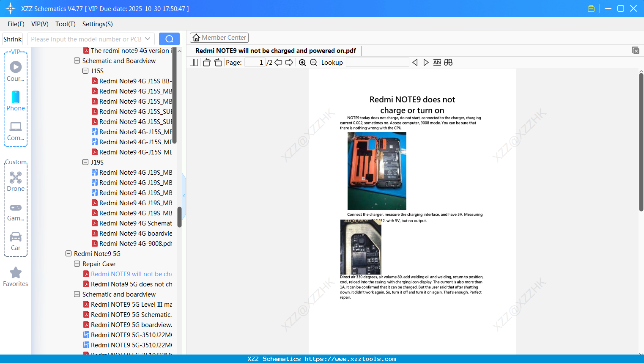Click the blue magnifier search button

click(169, 39)
